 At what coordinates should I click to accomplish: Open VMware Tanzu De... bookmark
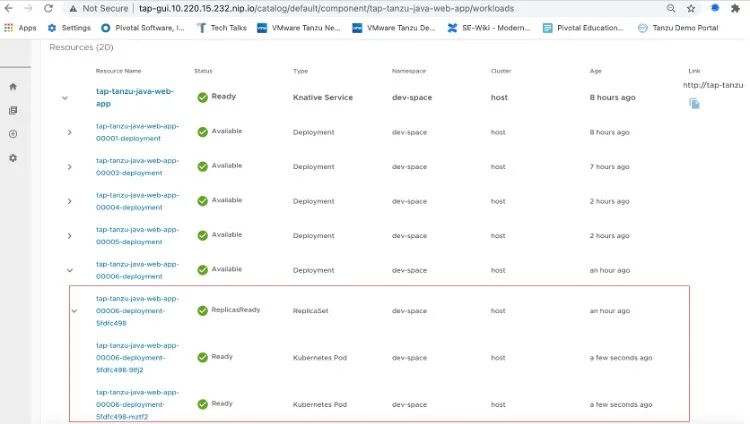(x=394, y=28)
